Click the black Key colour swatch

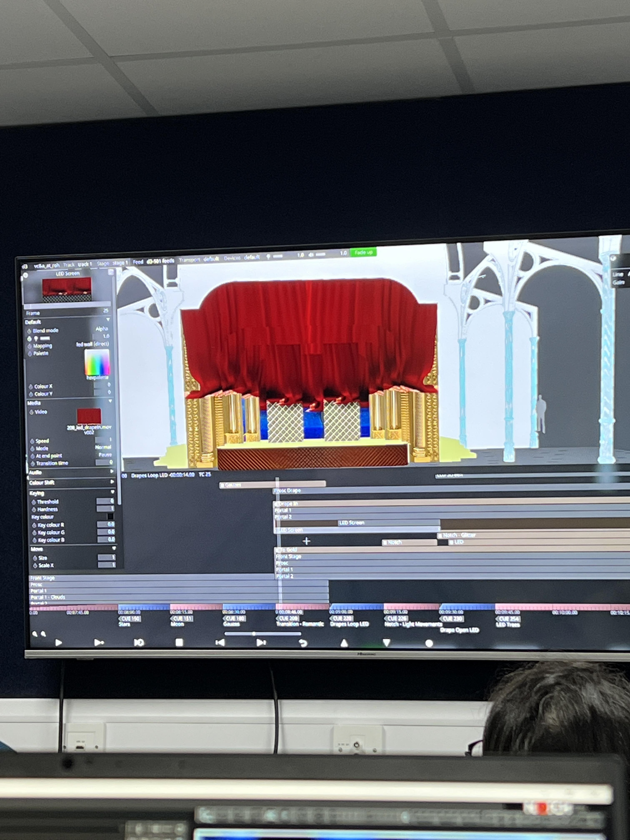[x=110, y=516]
